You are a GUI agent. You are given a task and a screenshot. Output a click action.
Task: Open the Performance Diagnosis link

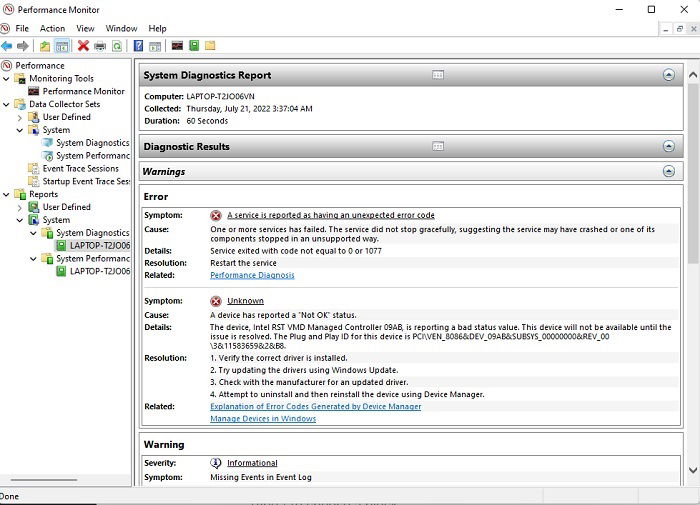[x=252, y=275]
